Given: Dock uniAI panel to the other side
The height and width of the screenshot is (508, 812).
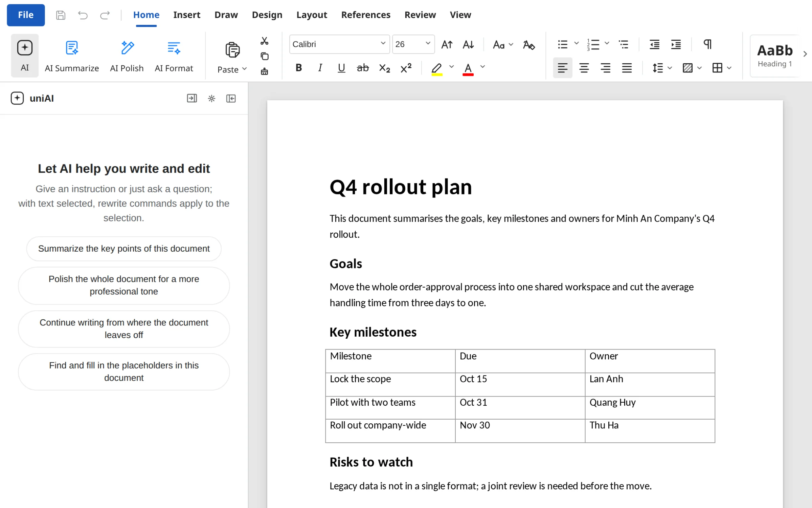Looking at the screenshot, I should point(192,99).
